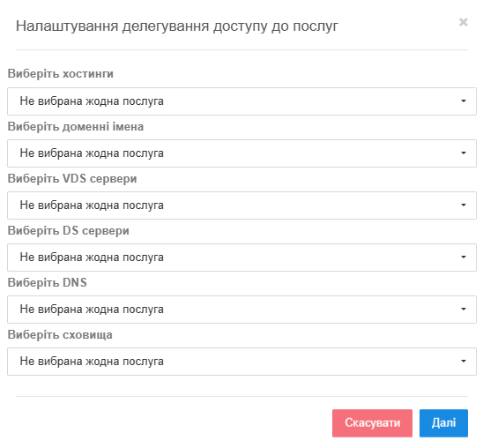Open the hosting selection dropdown
Viewport: 483px width, 448px height.
pos(241,101)
